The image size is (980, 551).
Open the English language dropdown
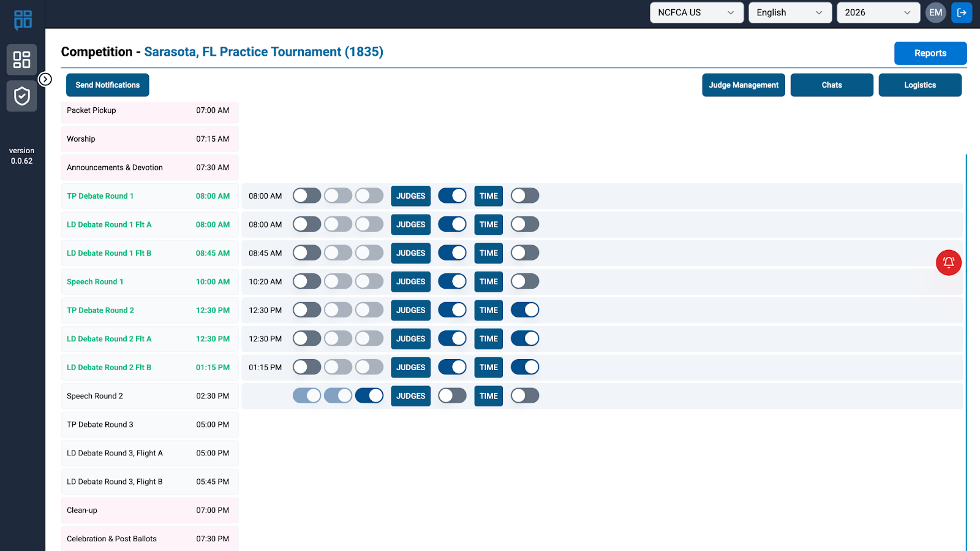[x=790, y=12]
